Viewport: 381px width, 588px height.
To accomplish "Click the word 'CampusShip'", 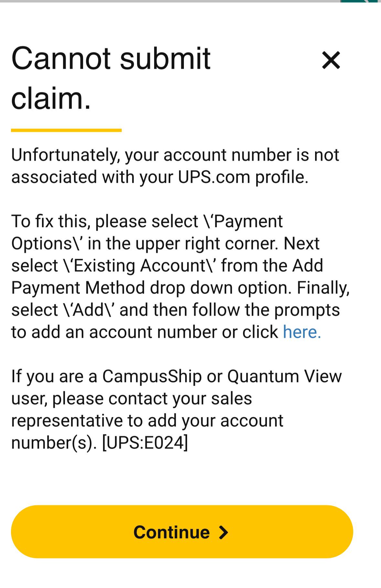I will [152, 376].
